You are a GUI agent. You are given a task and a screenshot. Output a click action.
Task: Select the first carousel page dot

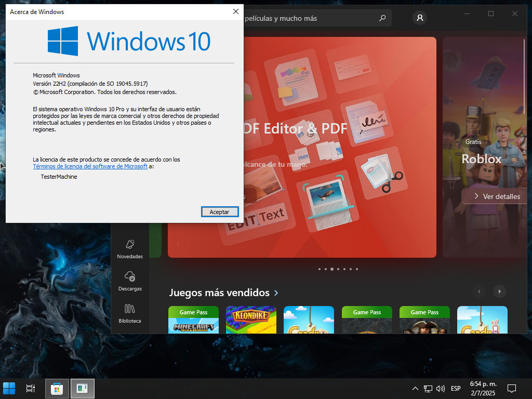[320, 269]
